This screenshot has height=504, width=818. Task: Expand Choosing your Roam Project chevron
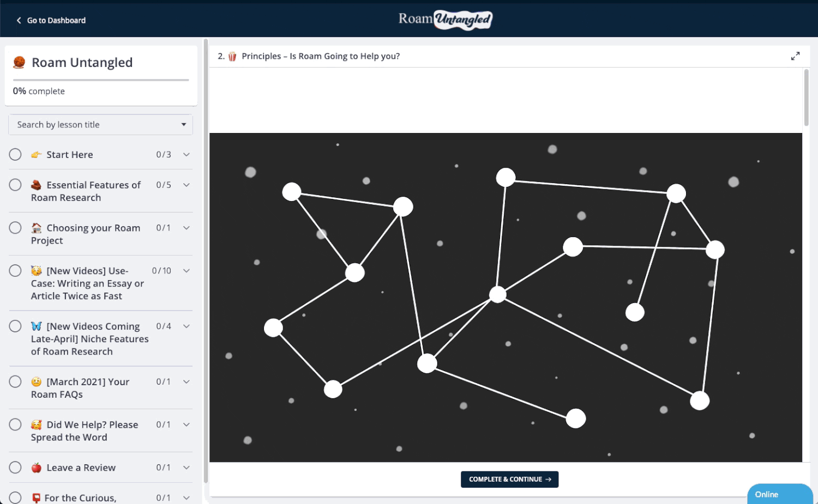click(187, 228)
